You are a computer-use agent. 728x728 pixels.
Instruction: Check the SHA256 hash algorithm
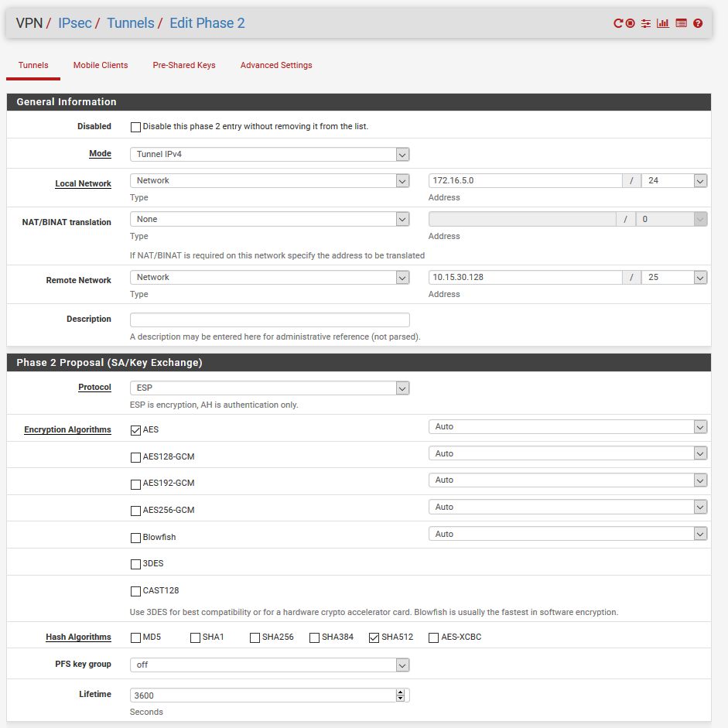(x=255, y=638)
